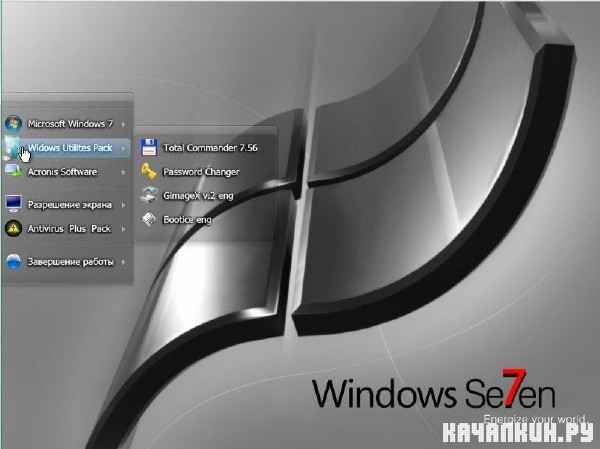Click the Microsoft Windows 7 orb icon
This screenshot has width=600, height=449.
click(x=13, y=124)
